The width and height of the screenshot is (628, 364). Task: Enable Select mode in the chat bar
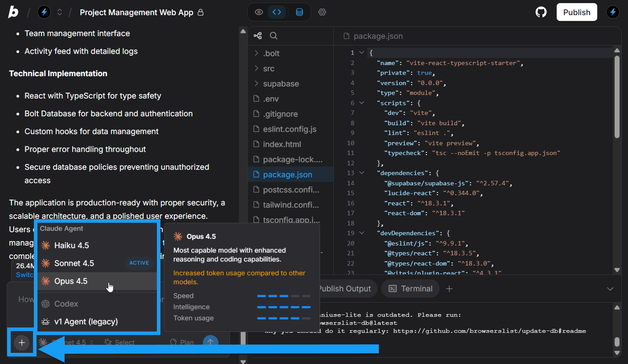coord(119,342)
